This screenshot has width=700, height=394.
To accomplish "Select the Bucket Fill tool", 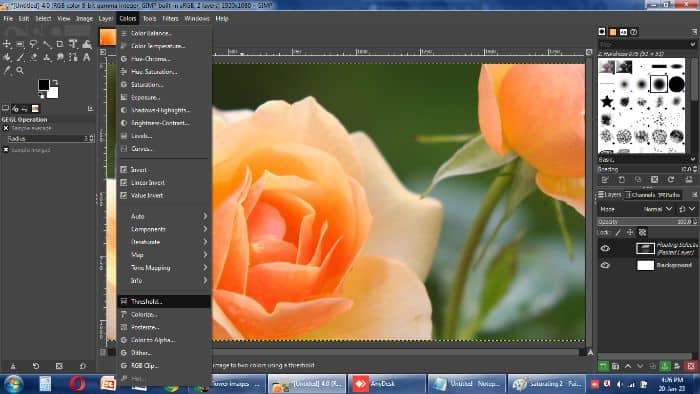I will point(7,58).
